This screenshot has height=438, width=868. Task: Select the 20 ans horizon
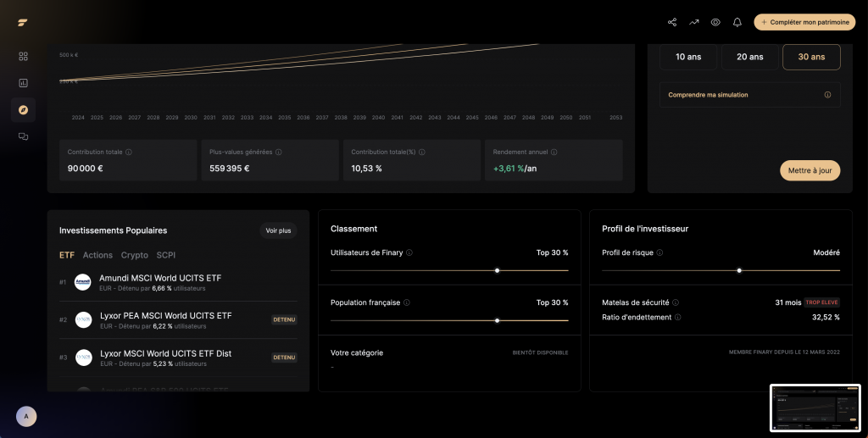click(749, 57)
